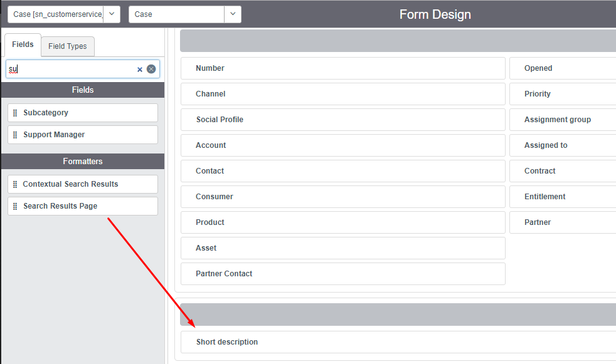616x364 pixels.
Task: Click the Case view name combo box
Action: click(176, 14)
